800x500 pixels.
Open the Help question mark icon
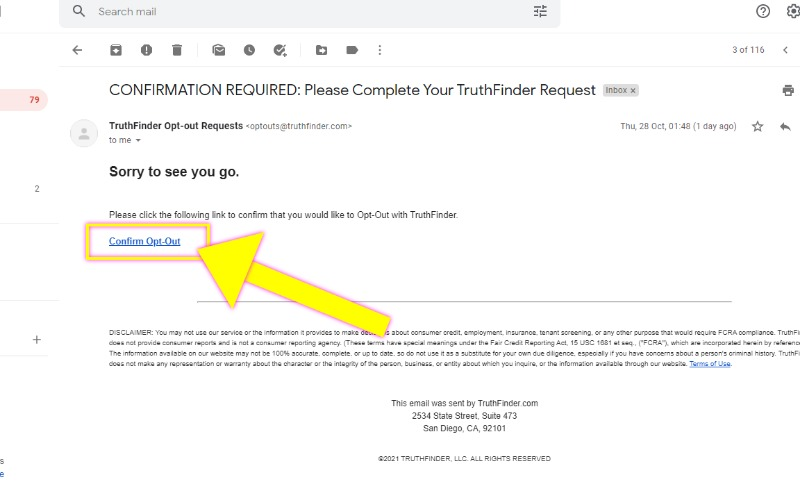(x=763, y=11)
